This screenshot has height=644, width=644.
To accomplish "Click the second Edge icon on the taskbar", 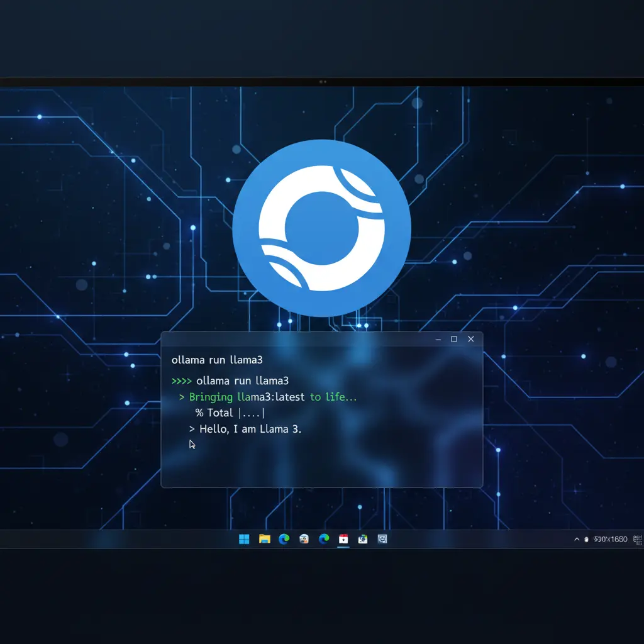I will tap(324, 539).
